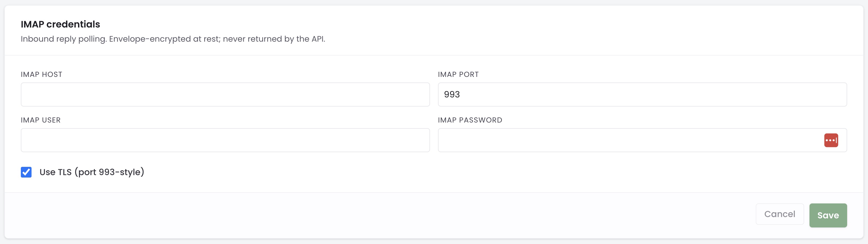The width and height of the screenshot is (868, 244).
Task: Uncheck the Use TLS checkbox
Action: pyautogui.click(x=26, y=172)
